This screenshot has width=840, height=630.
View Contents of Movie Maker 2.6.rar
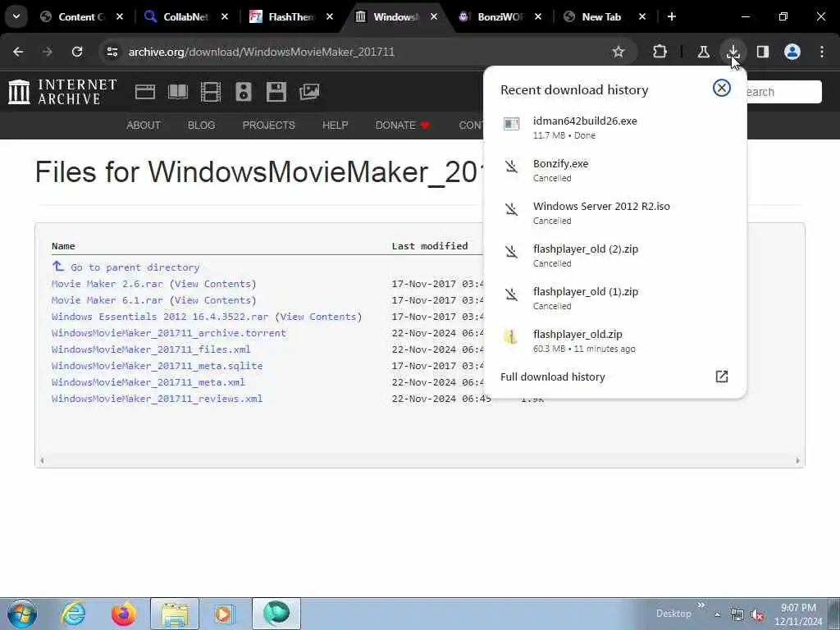click(x=212, y=284)
